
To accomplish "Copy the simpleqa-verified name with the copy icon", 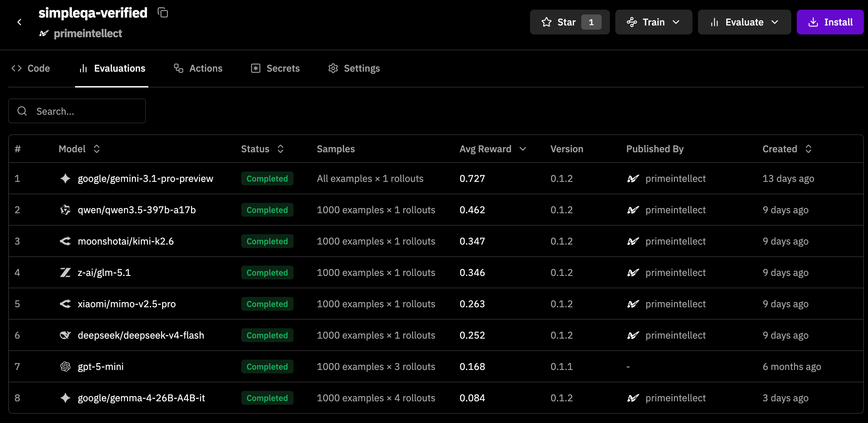I will click(163, 13).
